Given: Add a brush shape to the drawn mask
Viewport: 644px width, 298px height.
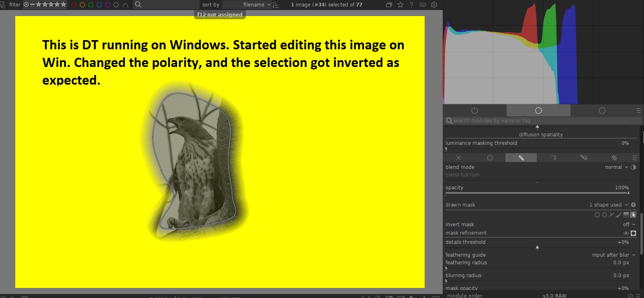Looking at the screenshot, I should coord(619,215).
